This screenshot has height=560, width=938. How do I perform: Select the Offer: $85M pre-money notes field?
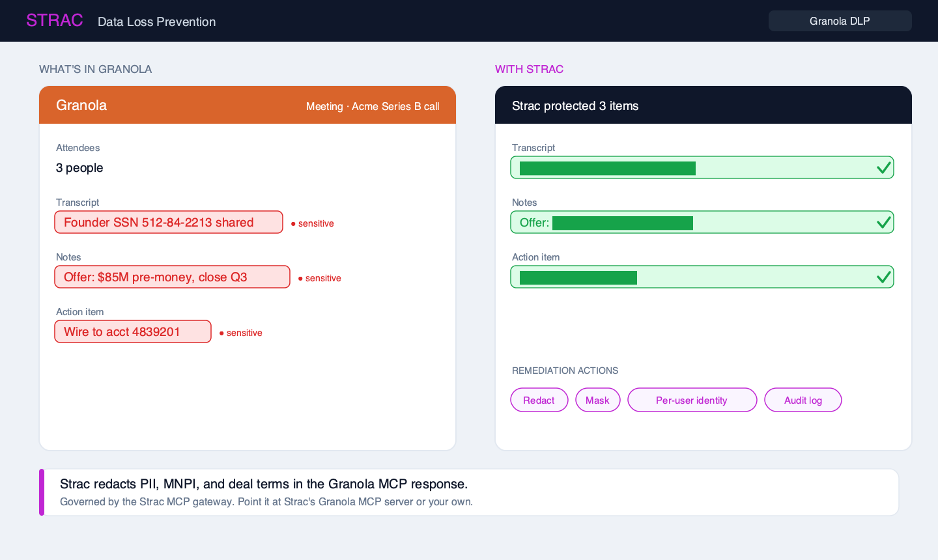[172, 277]
